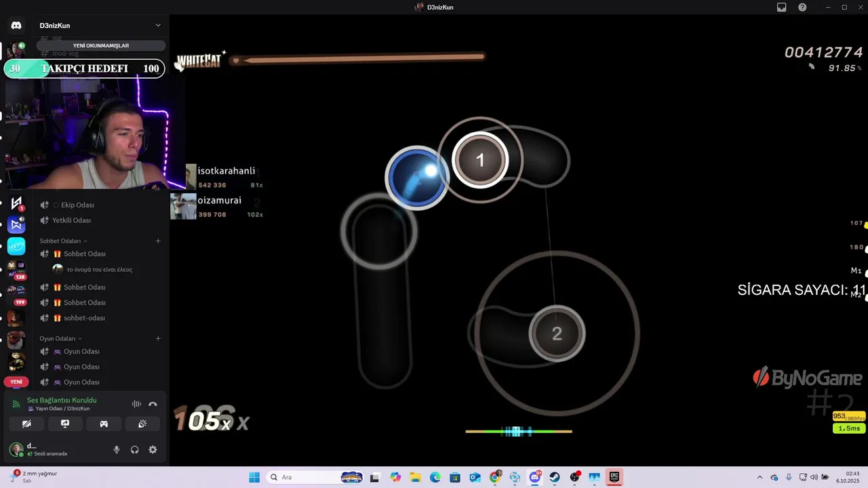Open the soundboard icon
The height and width of the screenshot is (488, 868).
coord(142,424)
